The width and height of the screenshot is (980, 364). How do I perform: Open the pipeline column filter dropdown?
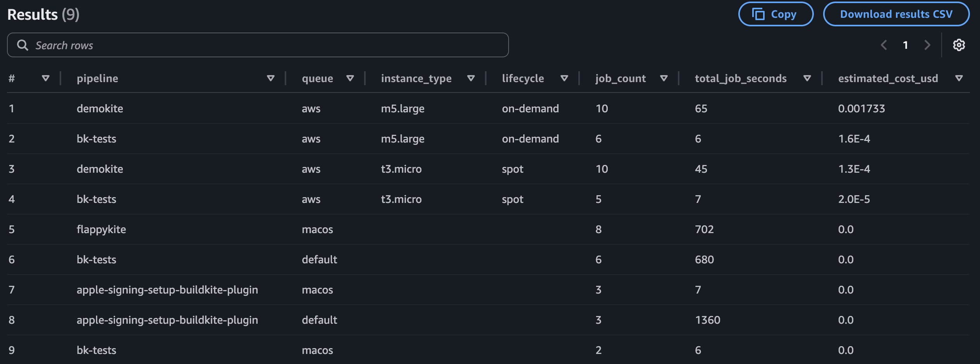[271, 78]
